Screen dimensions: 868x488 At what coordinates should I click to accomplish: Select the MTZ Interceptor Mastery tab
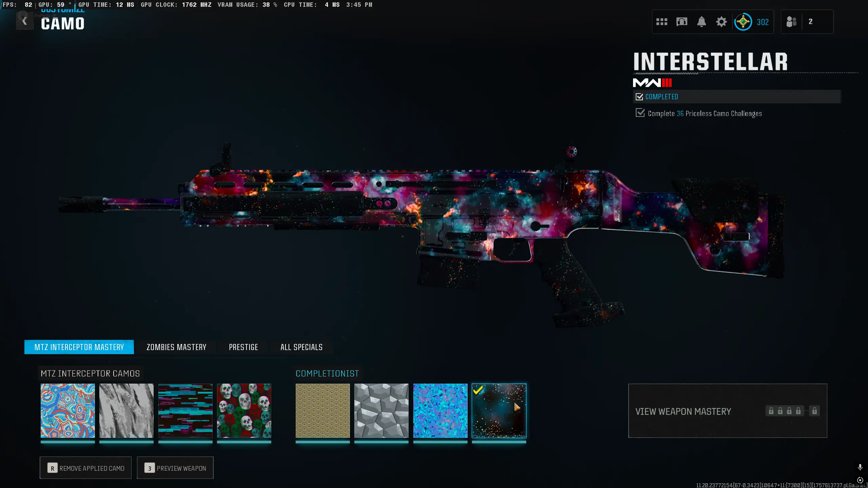pos(79,347)
